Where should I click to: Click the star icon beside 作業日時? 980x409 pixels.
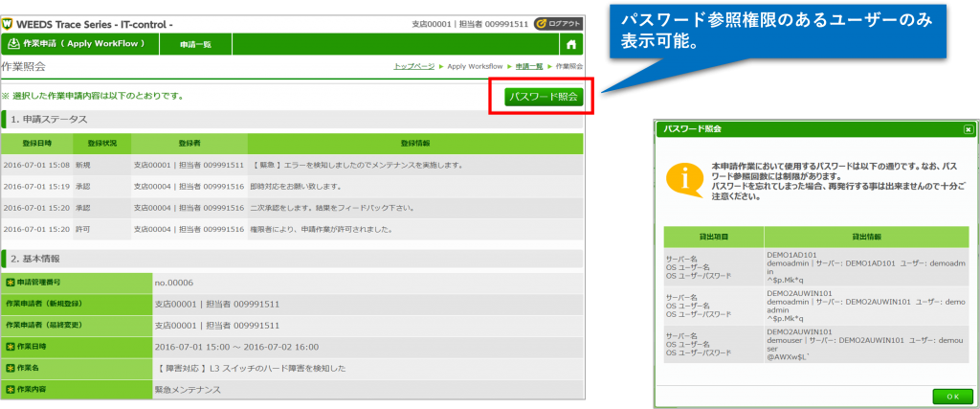tap(11, 346)
